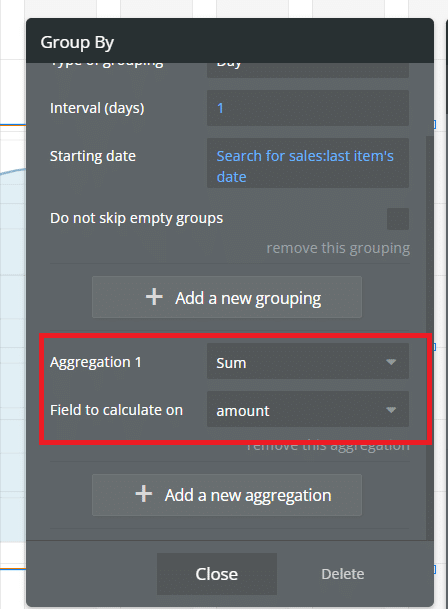Click the Do not skip empty groups label
This screenshot has width=448, height=611.
[136, 218]
